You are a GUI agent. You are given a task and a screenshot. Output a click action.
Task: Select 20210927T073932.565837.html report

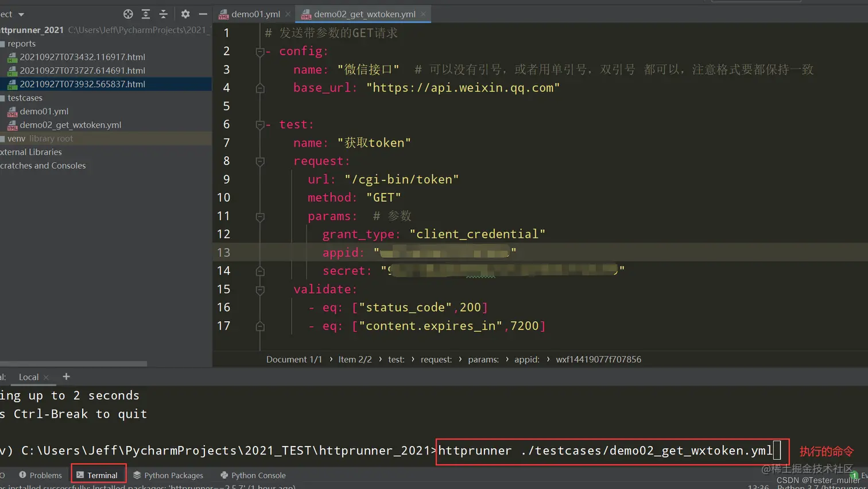tap(82, 84)
